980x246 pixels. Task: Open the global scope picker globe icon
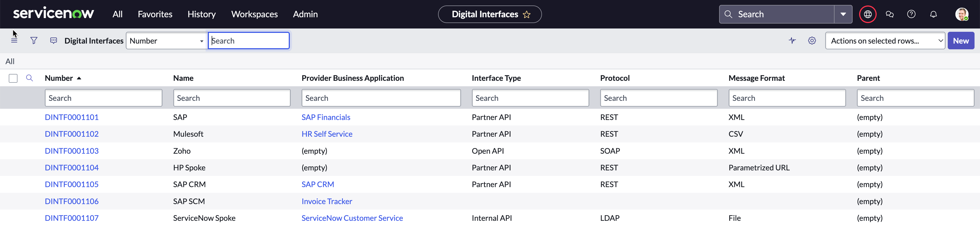coord(868,14)
